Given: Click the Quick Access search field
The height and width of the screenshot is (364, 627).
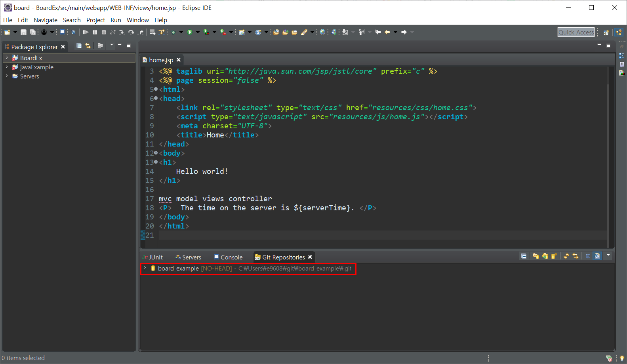Looking at the screenshot, I should coord(576,32).
